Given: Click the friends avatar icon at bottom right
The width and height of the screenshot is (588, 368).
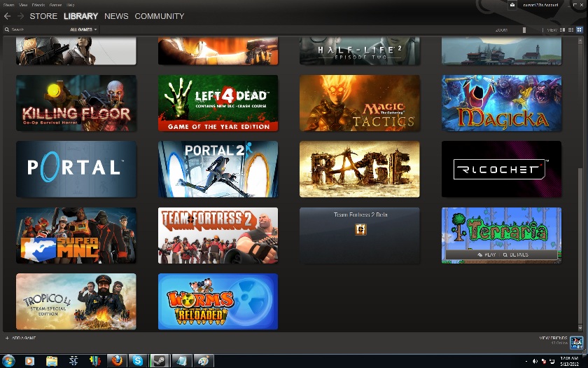Looking at the screenshot, I should click(x=576, y=342).
